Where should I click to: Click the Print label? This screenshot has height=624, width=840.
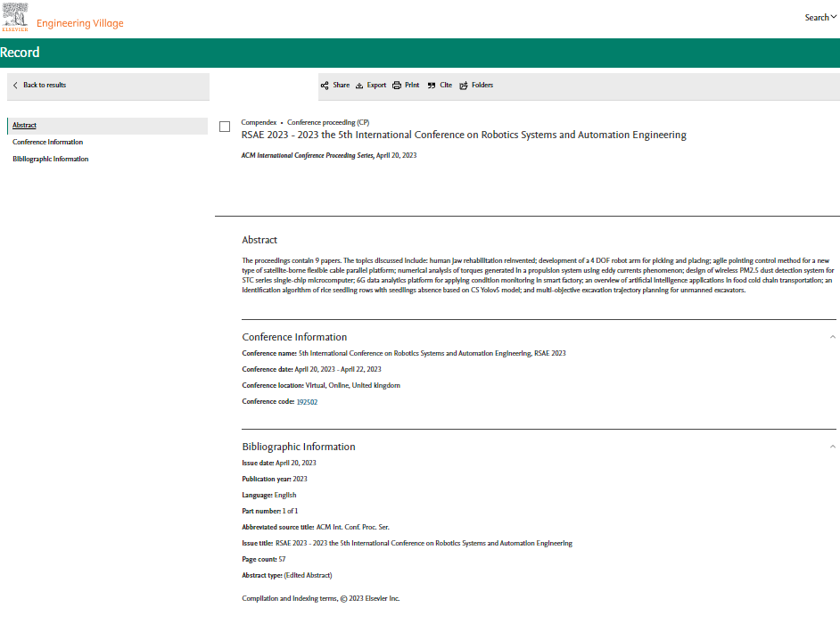click(x=412, y=85)
